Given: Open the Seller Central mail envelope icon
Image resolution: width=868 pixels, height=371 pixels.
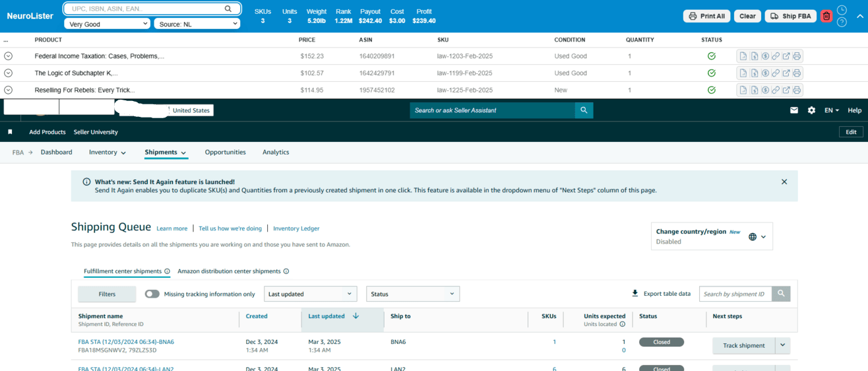Looking at the screenshot, I should [x=794, y=110].
